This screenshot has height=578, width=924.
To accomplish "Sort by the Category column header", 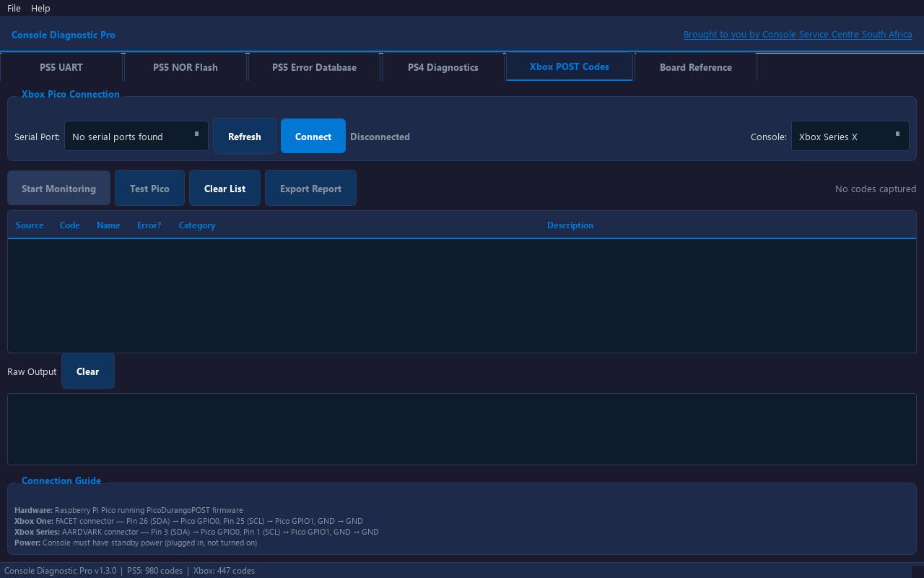I will pyautogui.click(x=197, y=225).
